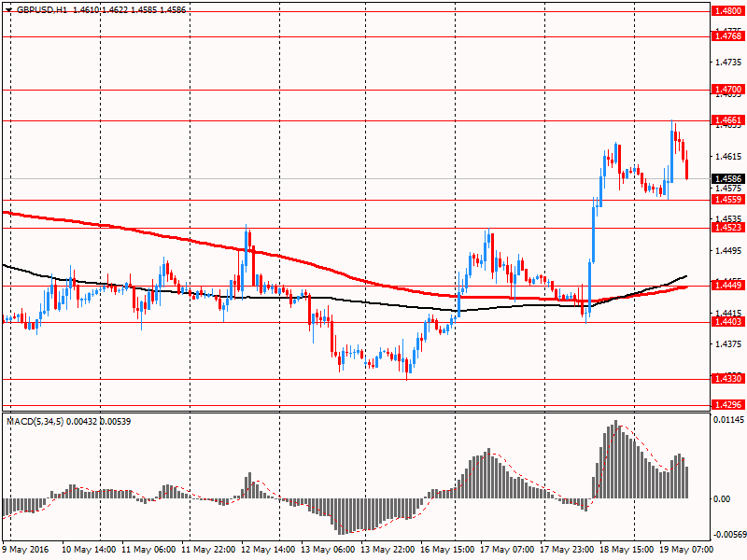Click the 1.4330 red price level label

coord(728,379)
